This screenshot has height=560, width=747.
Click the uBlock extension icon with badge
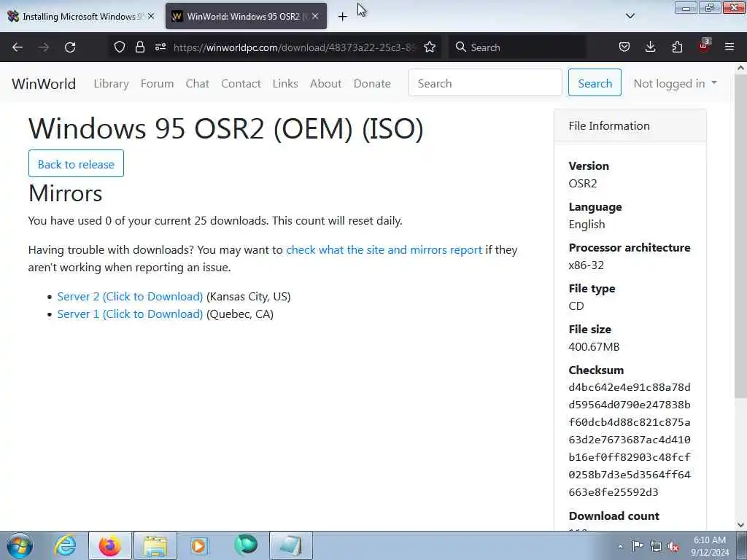click(x=704, y=46)
